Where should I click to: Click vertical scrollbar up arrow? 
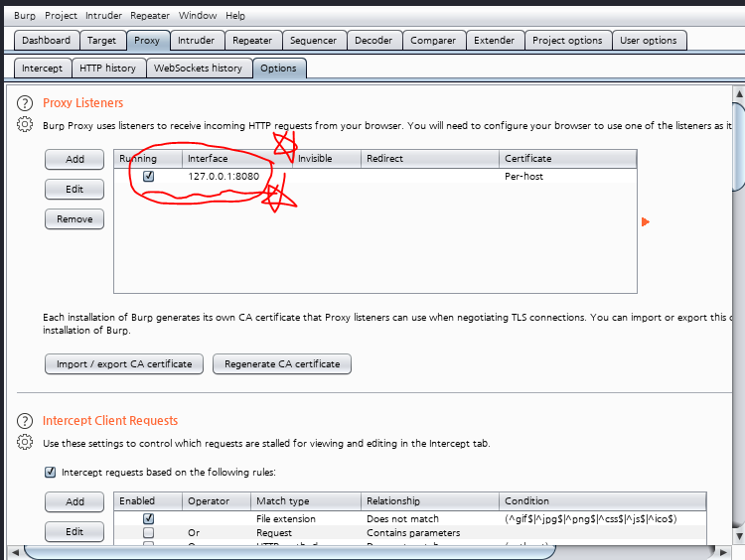point(739,93)
